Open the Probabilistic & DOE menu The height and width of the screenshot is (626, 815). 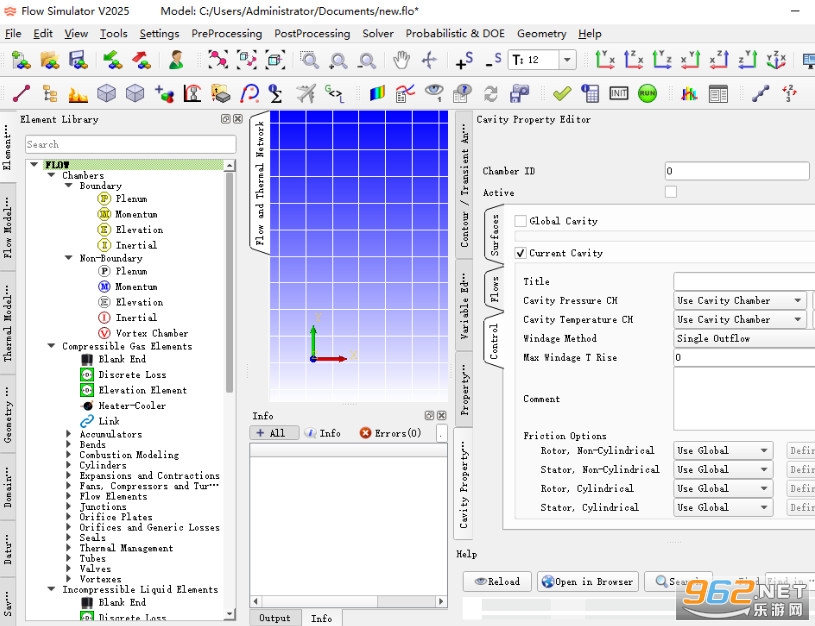pos(455,33)
